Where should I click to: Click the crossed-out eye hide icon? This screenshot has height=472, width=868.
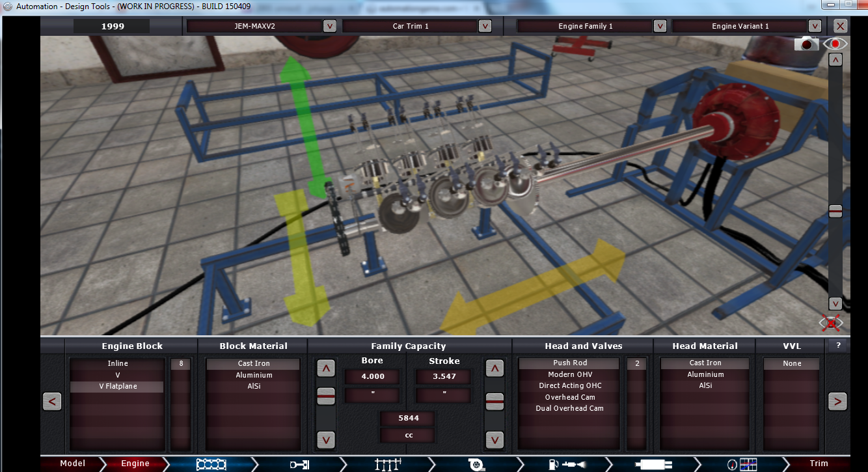pos(831,323)
